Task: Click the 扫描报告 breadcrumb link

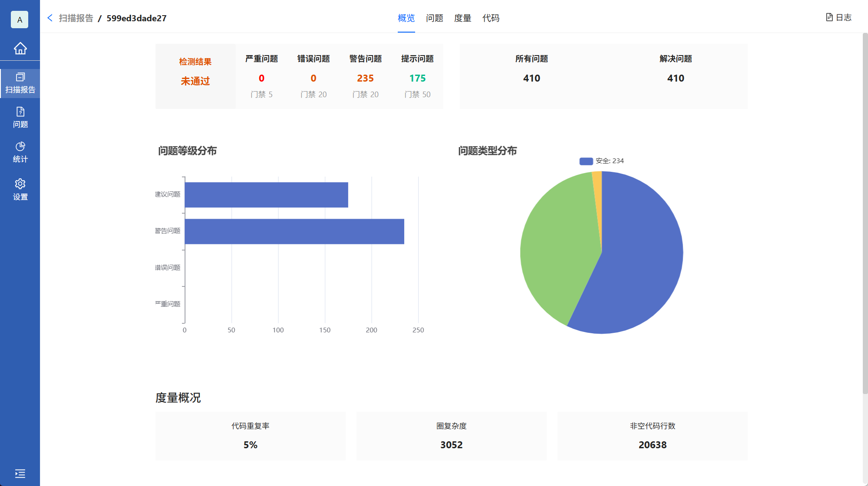Action: tap(76, 18)
